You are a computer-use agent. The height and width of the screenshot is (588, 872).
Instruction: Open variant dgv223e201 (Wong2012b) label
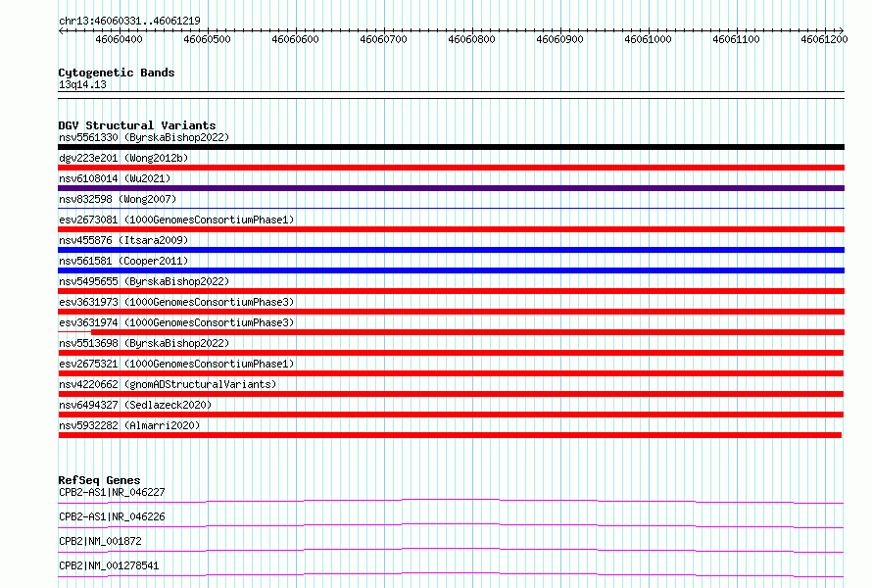tap(123, 158)
